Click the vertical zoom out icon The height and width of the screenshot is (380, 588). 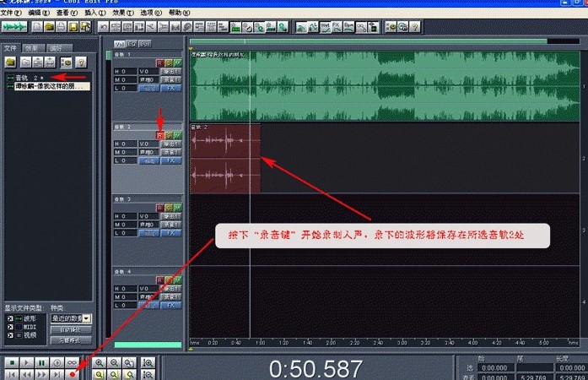tap(148, 374)
